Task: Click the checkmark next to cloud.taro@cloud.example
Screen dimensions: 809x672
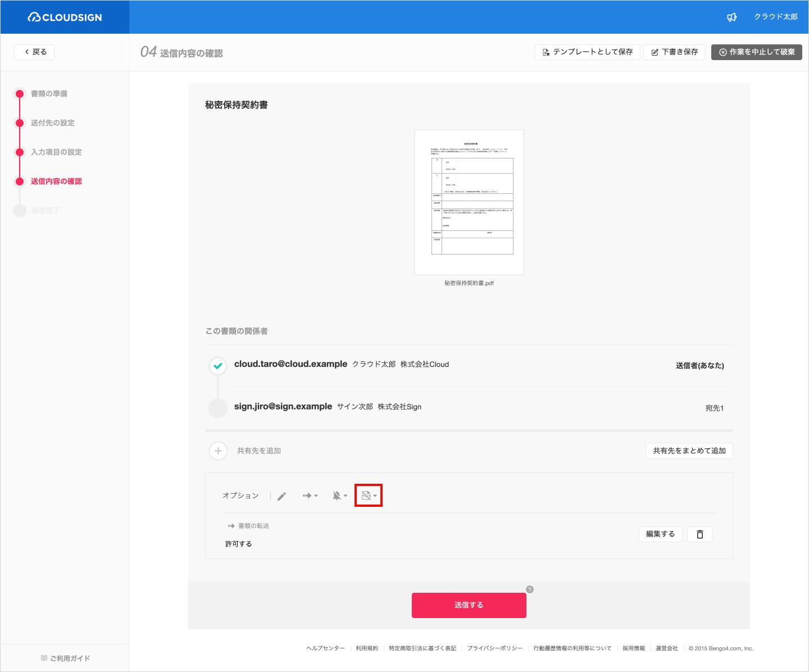Action: [218, 366]
